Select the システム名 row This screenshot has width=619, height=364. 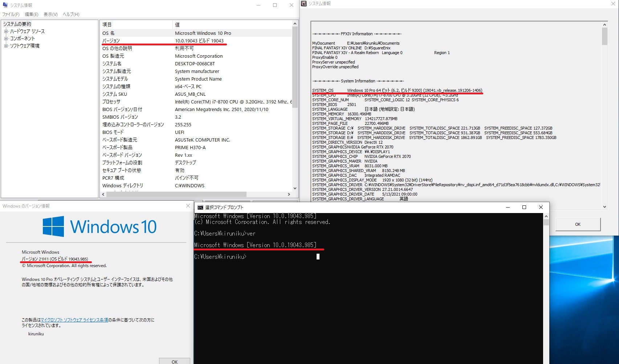click(196, 64)
